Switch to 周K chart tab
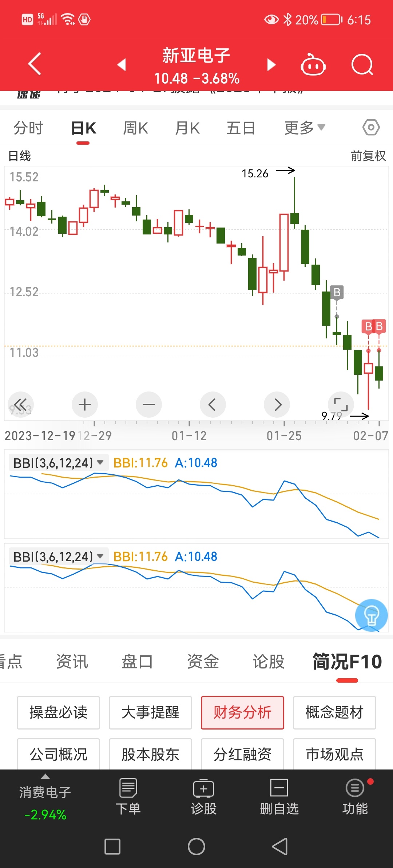 135,128
